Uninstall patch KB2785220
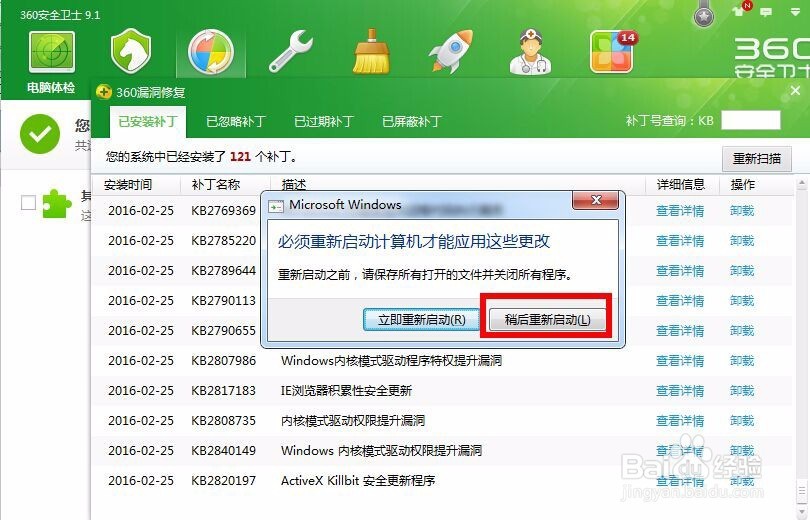This screenshot has width=810, height=520. pyautogui.click(x=742, y=241)
